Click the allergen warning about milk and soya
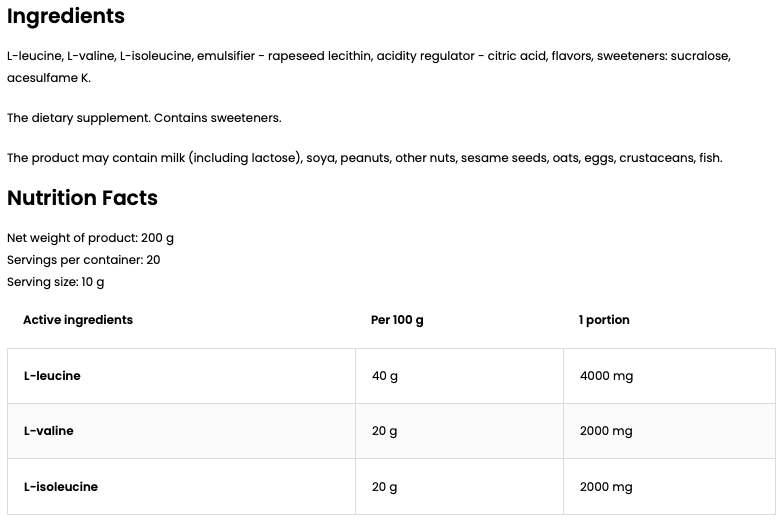Image resolution: width=780 pixels, height=523 pixels. (x=364, y=158)
